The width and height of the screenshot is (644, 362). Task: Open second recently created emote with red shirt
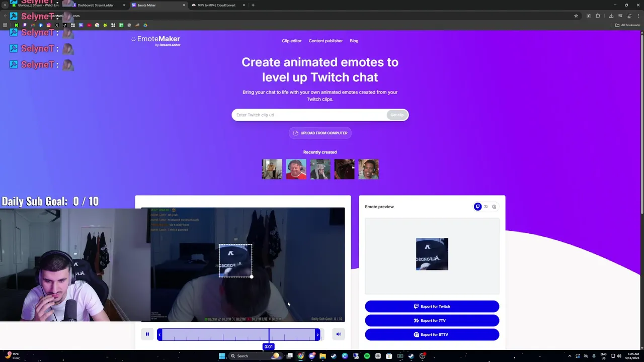click(x=296, y=169)
